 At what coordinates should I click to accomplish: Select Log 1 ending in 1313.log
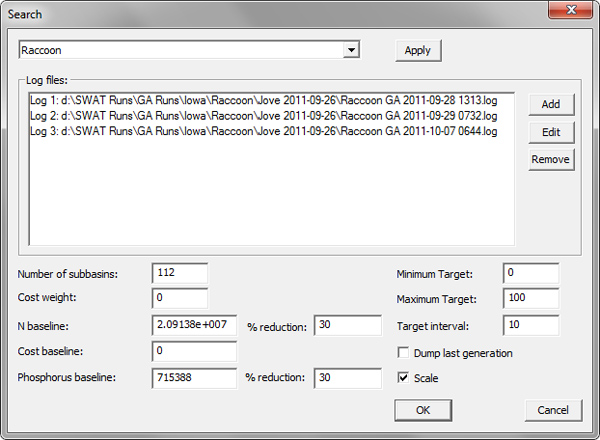pos(264,101)
